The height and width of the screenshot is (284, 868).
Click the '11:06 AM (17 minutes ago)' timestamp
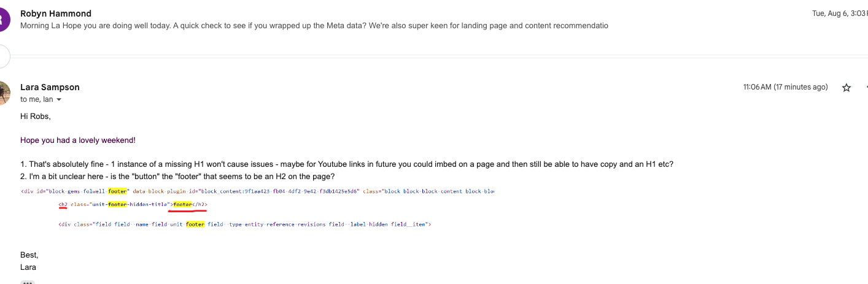(x=785, y=87)
